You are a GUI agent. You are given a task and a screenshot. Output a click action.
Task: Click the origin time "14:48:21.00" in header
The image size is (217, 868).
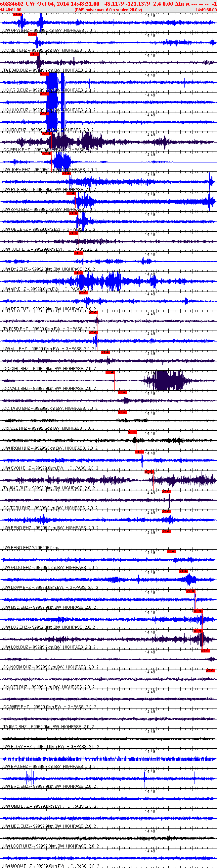pyautogui.click(x=85, y=4)
